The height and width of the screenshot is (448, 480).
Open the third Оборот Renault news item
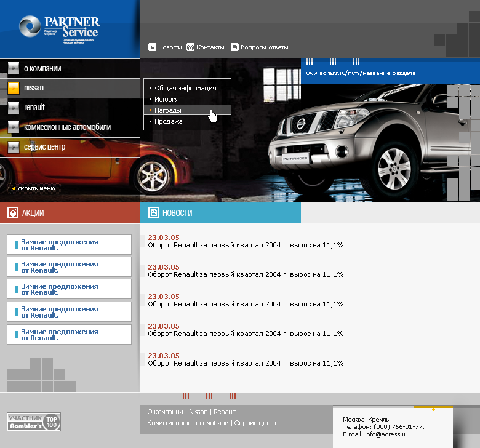click(x=246, y=304)
